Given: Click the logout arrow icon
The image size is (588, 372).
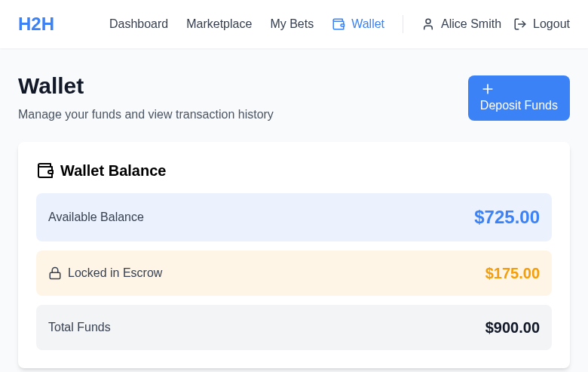Looking at the screenshot, I should click(520, 24).
